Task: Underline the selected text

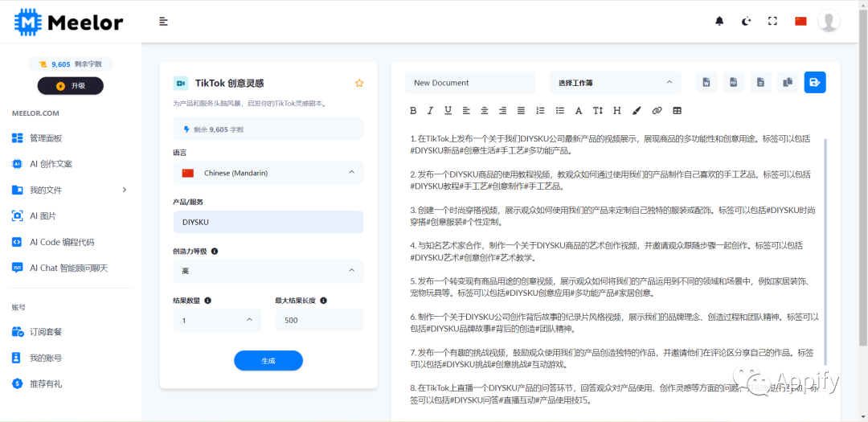Action: (448, 111)
